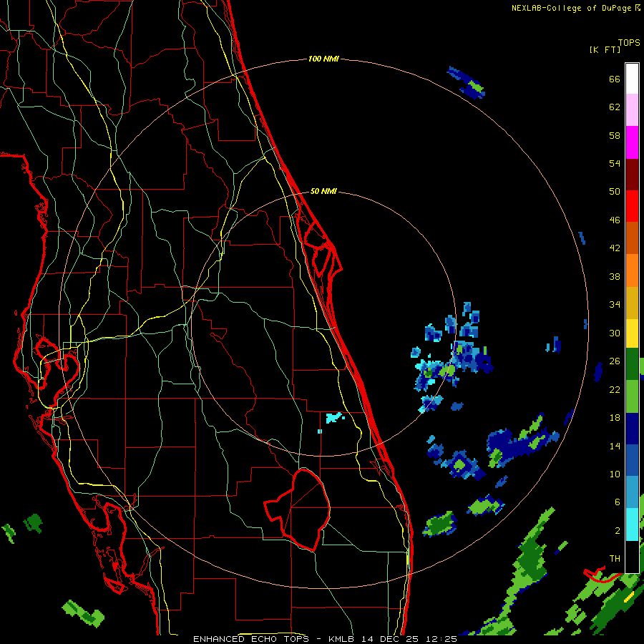Pick the dark orange legend swatch
Image resolution: width=644 pixels, height=644 pixels.
pyautogui.click(x=632, y=238)
